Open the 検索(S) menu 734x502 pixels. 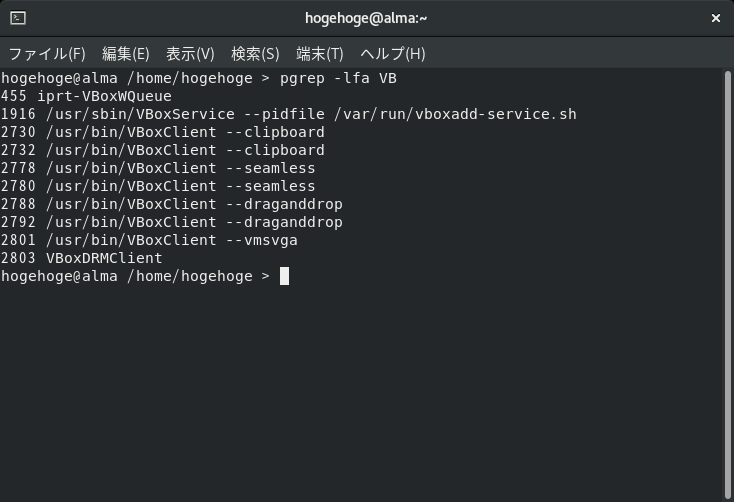255,54
